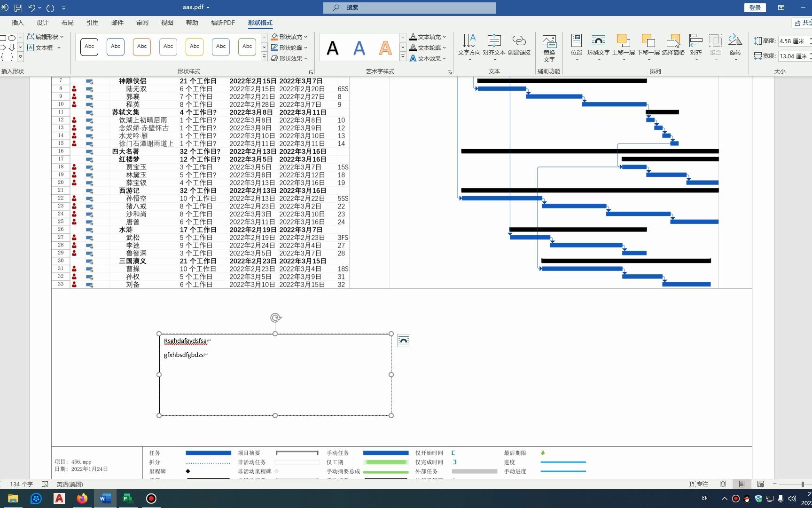812x508 pixels.
Task: Open the 视图 ribbon tab
Action: point(167,23)
